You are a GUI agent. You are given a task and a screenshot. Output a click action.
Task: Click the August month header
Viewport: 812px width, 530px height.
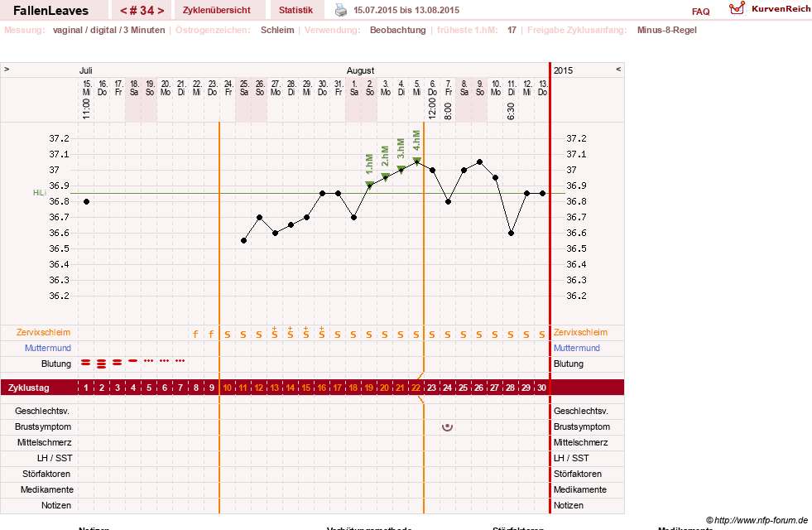(360, 70)
